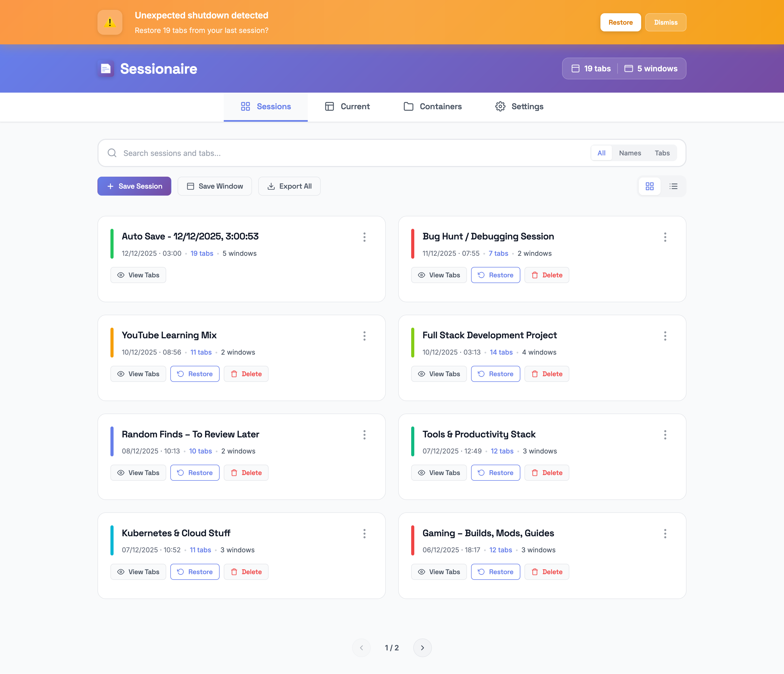The width and height of the screenshot is (784, 674).
Task: Click the shutdown warning triangle icon
Action: 110,22
